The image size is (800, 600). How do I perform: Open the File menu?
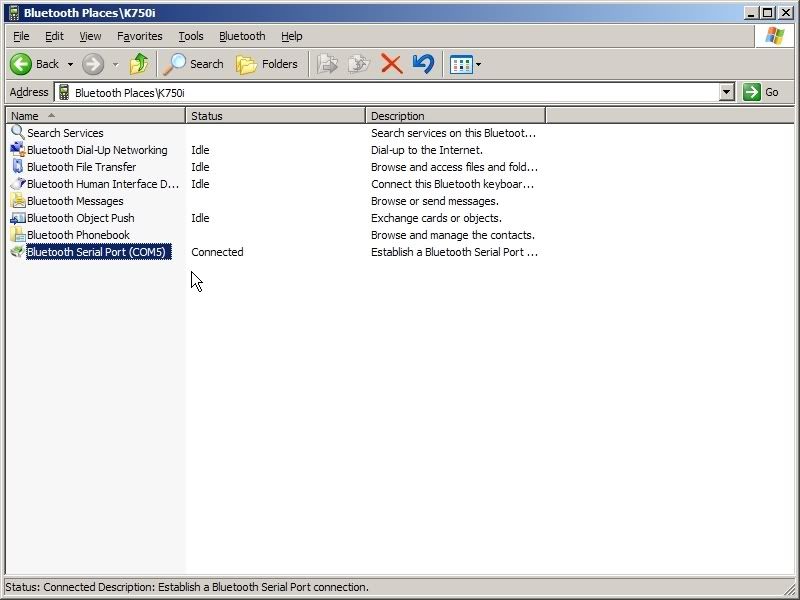[x=21, y=36]
